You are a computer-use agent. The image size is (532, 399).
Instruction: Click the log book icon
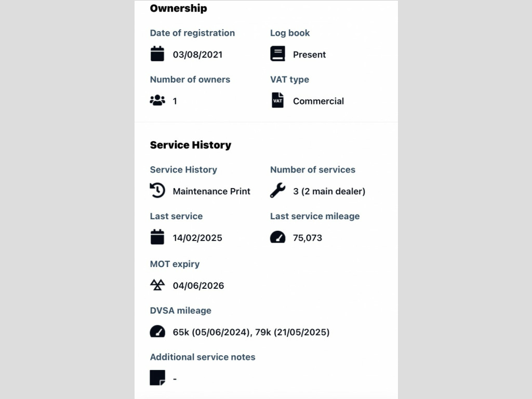[x=277, y=54]
